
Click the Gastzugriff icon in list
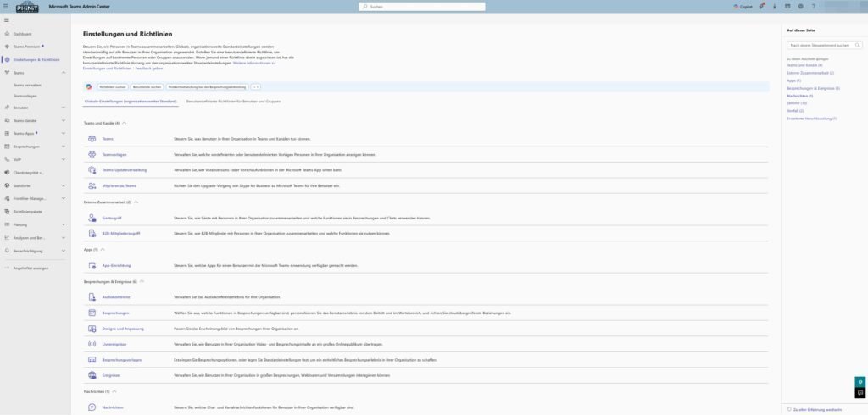point(92,218)
